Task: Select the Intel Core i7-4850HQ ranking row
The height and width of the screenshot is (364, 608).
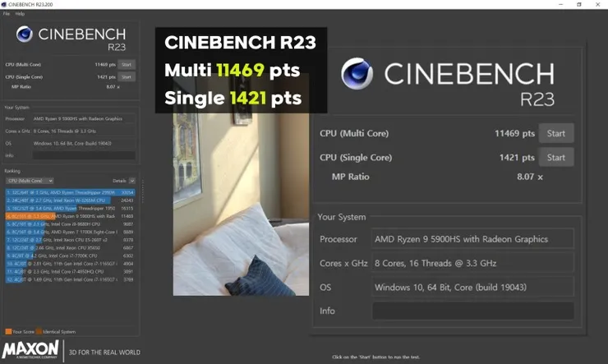Action: point(70,271)
